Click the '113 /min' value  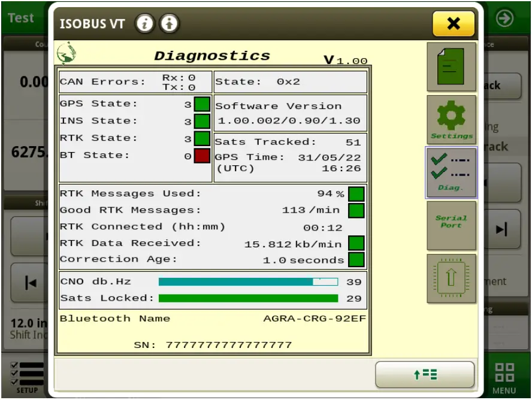tap(311, 210)
